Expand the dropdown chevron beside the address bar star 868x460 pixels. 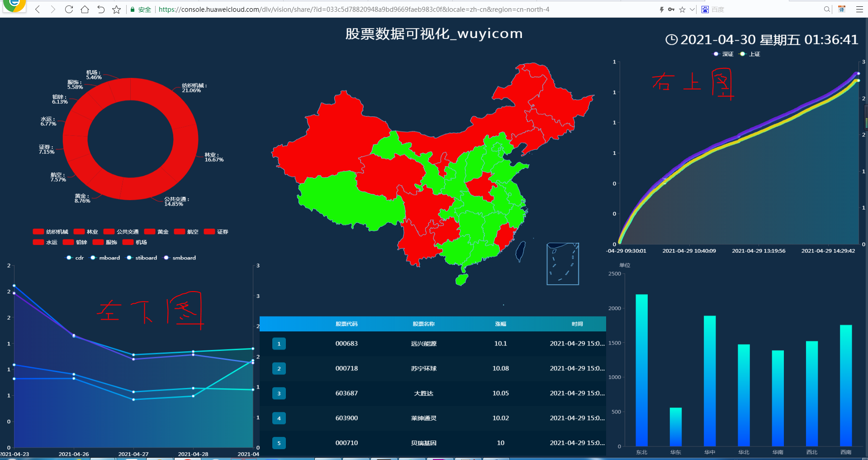point(692,10)
